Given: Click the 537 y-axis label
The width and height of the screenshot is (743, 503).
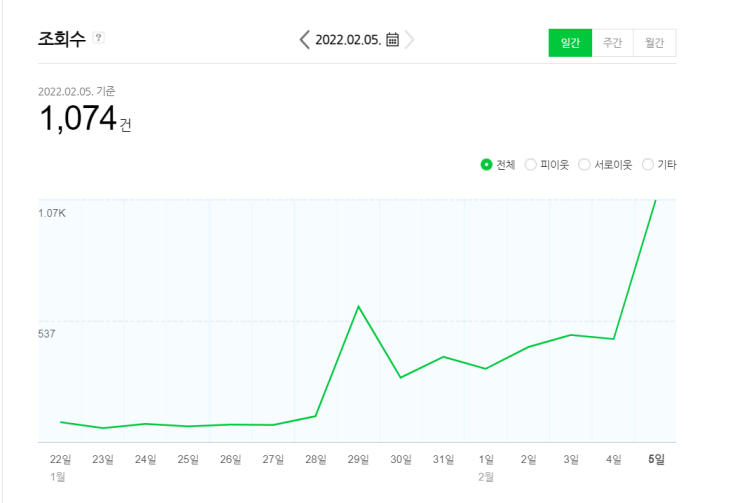Looking at the screenshot, I should click(46, 334).
